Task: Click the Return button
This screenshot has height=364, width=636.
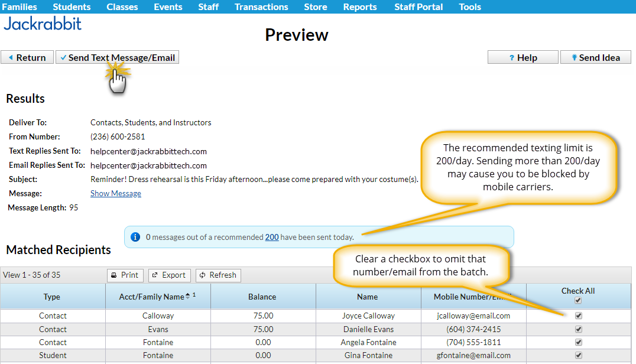Action: [27, 57]
